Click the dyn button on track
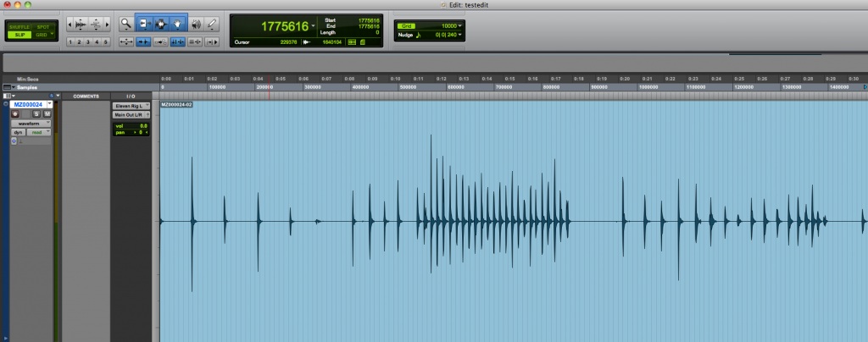868x342 pixels. [18, 133]
